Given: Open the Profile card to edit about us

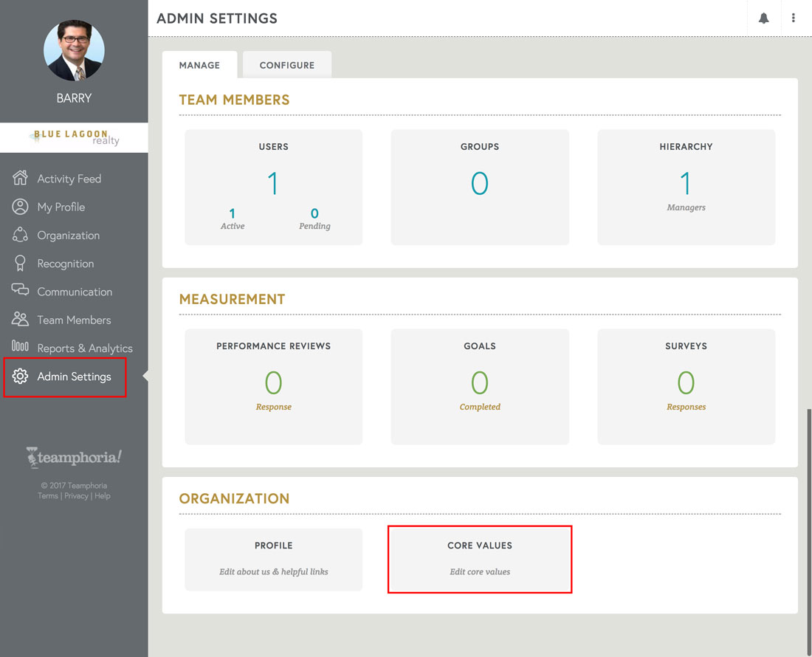Looking at the screenshot, I should [x=273, y=559].
